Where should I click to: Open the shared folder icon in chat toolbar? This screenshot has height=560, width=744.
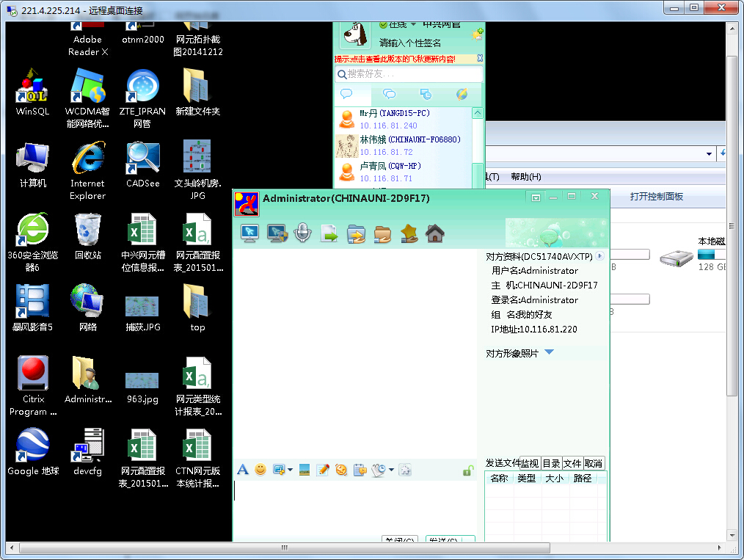pos(382,234)
